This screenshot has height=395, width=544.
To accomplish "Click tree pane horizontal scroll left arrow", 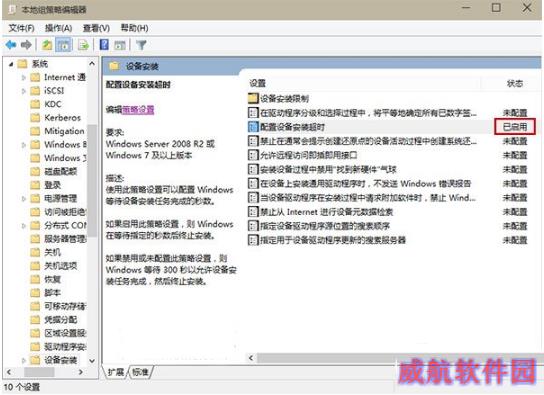I will 9,372.
